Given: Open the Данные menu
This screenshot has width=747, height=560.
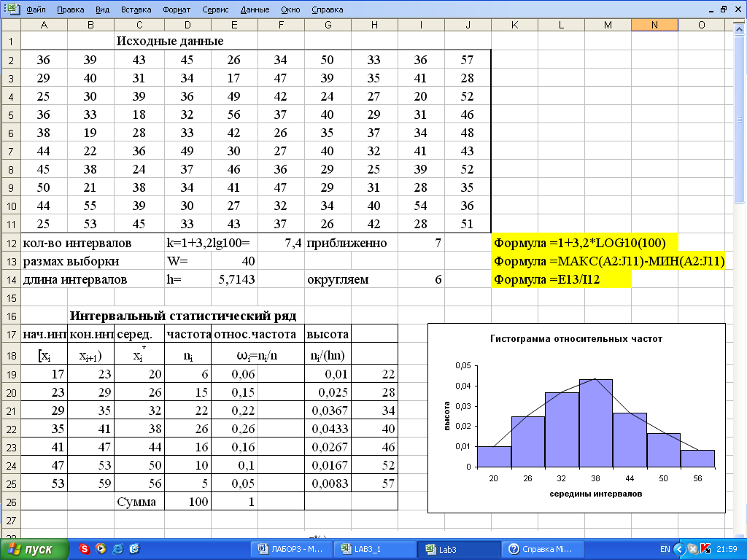Looking at the screenshot, I should [255, 9].
